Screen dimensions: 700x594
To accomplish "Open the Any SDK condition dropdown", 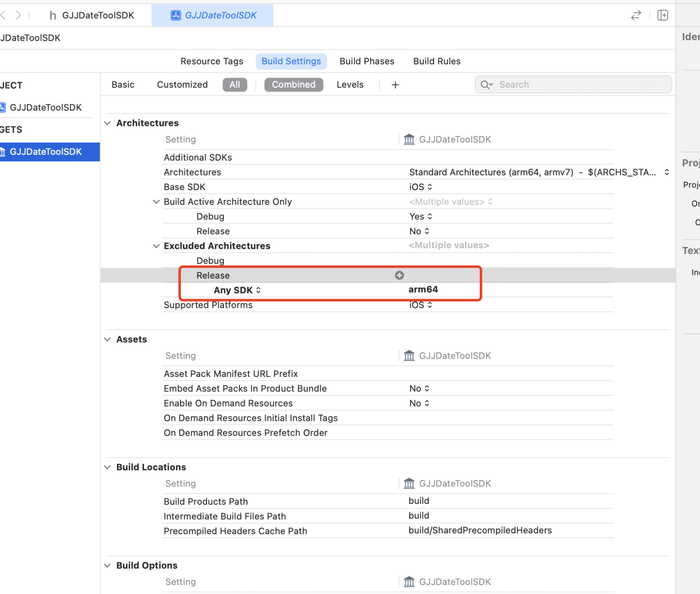I will [x=237, y=290].
